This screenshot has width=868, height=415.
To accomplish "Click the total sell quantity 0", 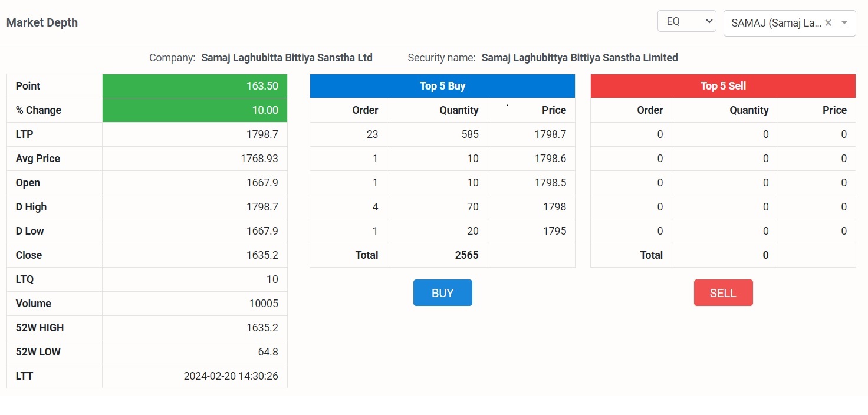I will [765, 255].
